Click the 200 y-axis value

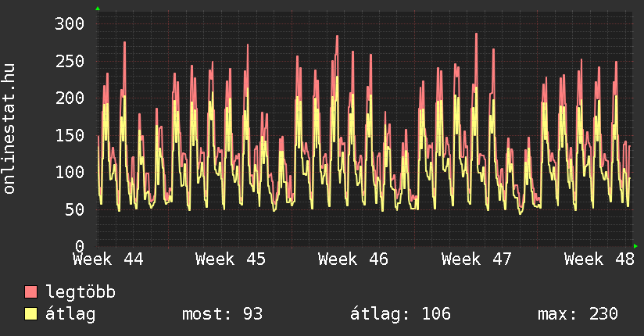(70, 98)
